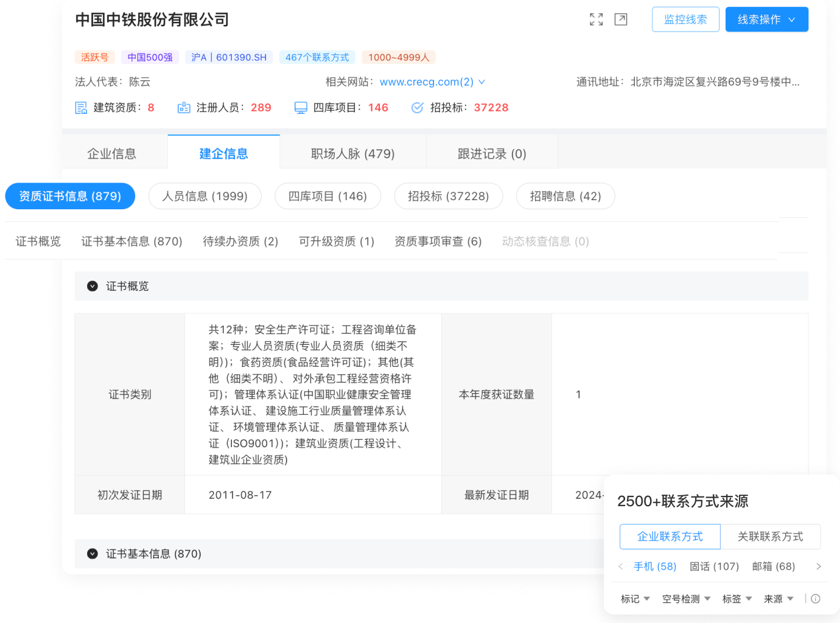
Task: Jump to 证书概览 anchor
Action: [38, 242]
